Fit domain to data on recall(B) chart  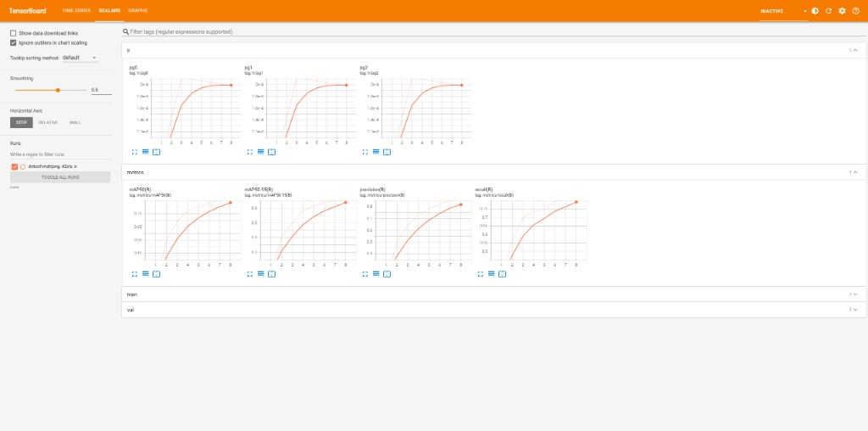click(x=502, y=274)
